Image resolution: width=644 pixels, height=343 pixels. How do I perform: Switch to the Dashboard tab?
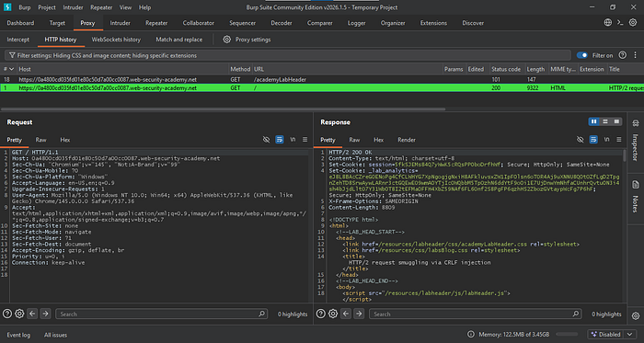coord(20,23)
